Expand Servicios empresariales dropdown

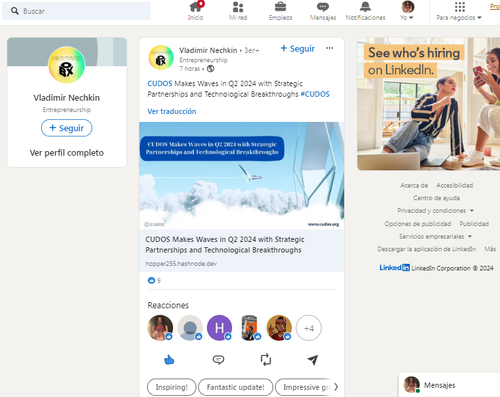(x=435, y=236)
